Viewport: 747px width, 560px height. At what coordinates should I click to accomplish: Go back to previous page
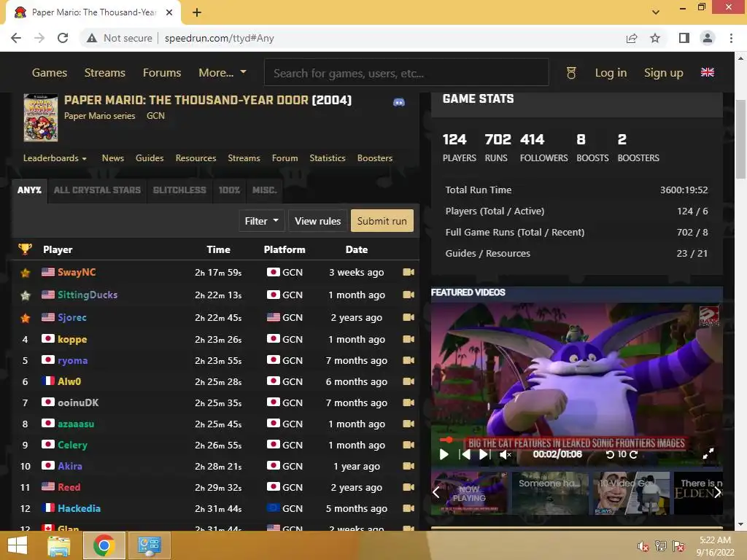pos(16,38)
